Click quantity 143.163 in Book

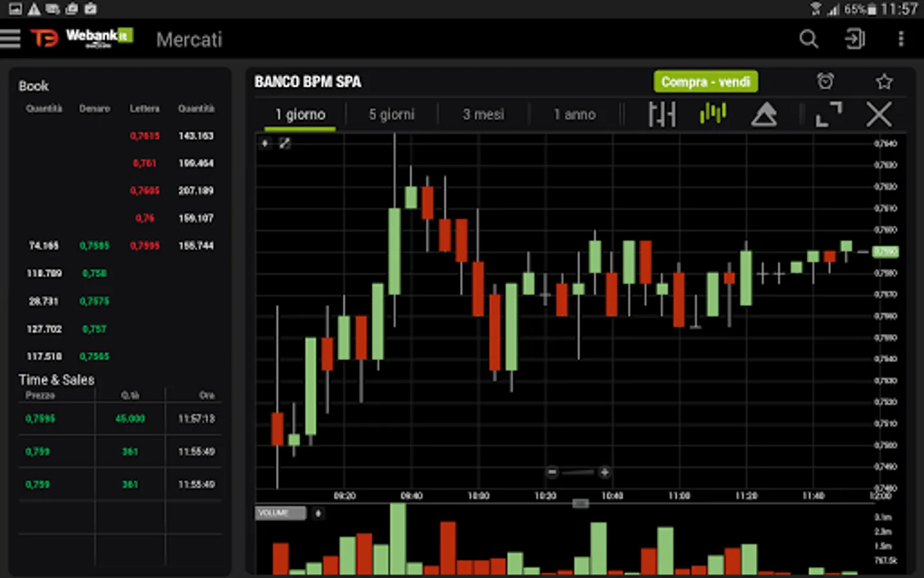[196, 136]
